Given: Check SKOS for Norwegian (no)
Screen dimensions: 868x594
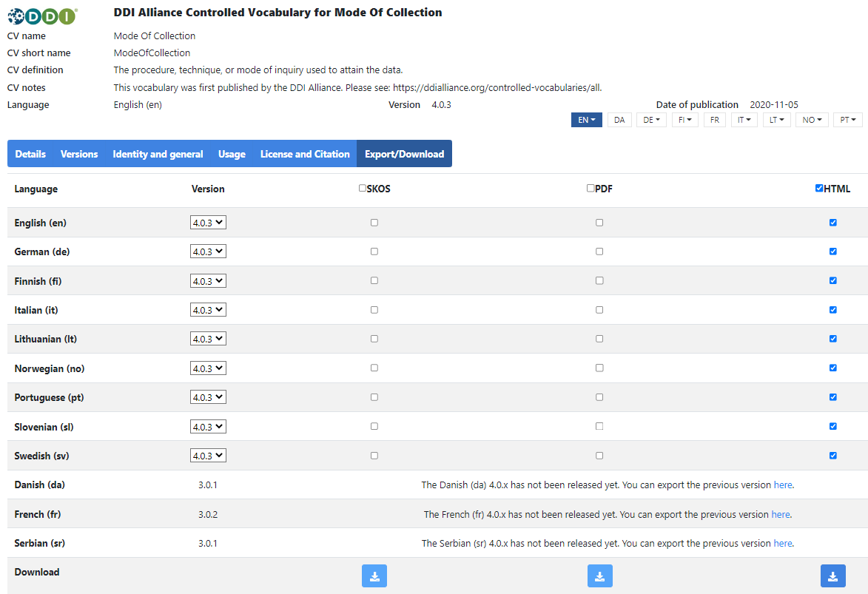Looking at the screenshot, I should (x=374, y=368).
